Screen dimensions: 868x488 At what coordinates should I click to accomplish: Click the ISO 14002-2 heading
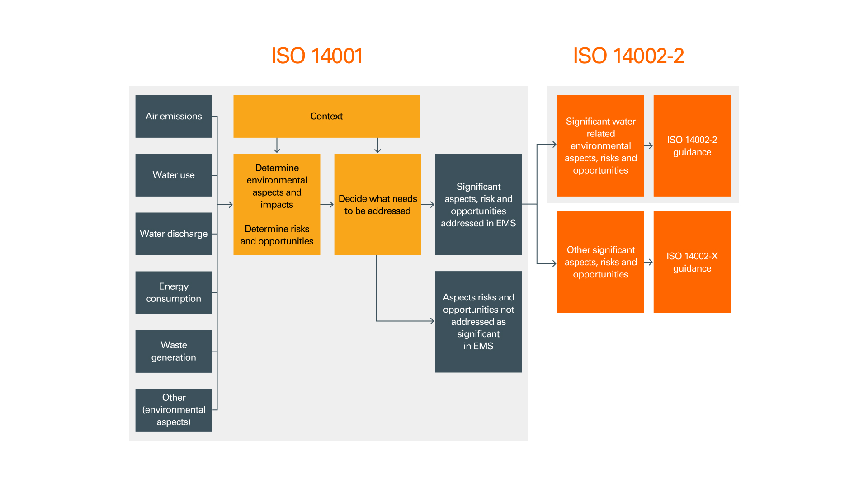pyautogui.click(x=628, y=55)
